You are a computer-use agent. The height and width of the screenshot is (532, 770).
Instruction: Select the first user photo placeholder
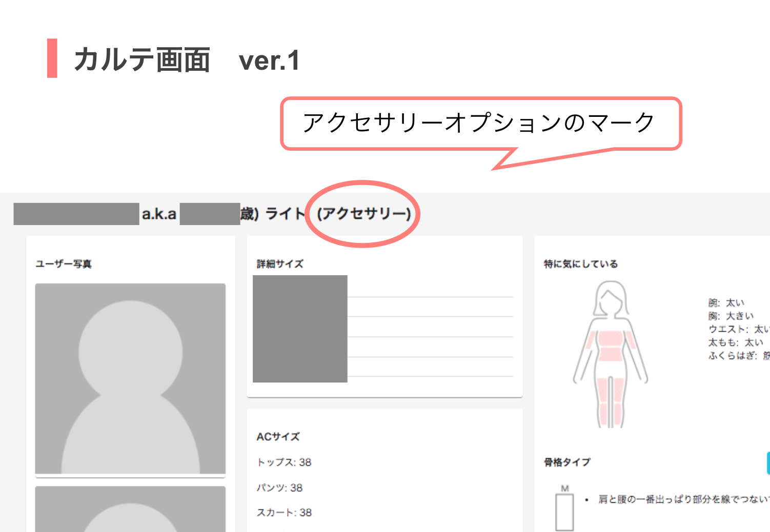click(x=130, y=379)
